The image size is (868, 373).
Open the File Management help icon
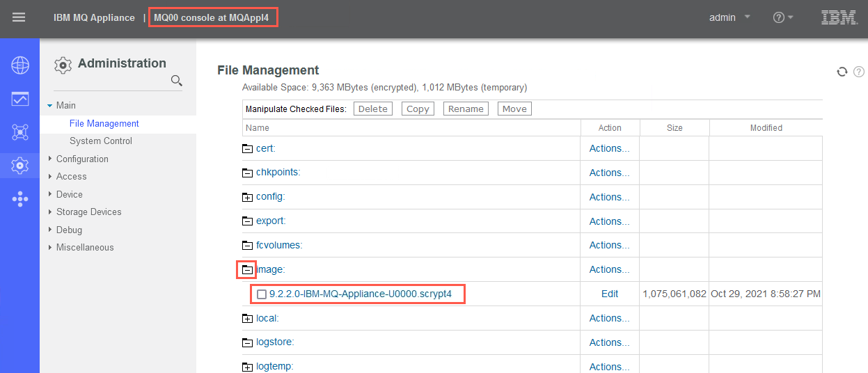[x=859, y=72]
